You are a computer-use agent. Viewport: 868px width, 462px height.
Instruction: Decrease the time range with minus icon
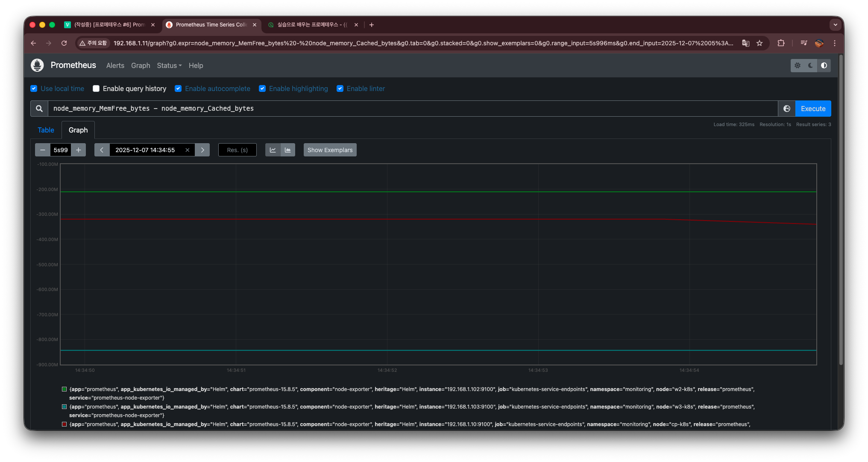click(42, 150)
